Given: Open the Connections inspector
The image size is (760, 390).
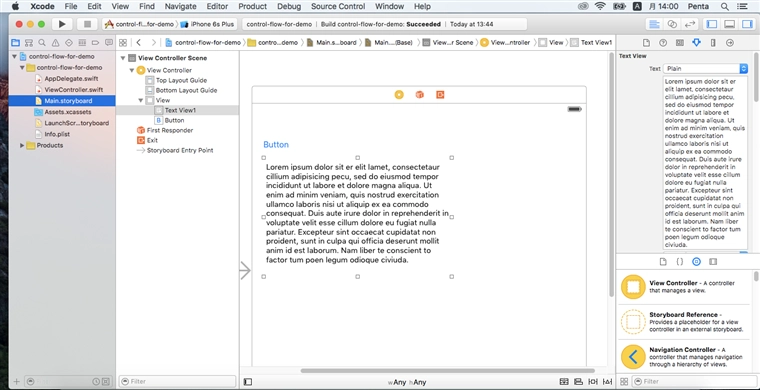Looking at the screenshot, I should (729, 43).
